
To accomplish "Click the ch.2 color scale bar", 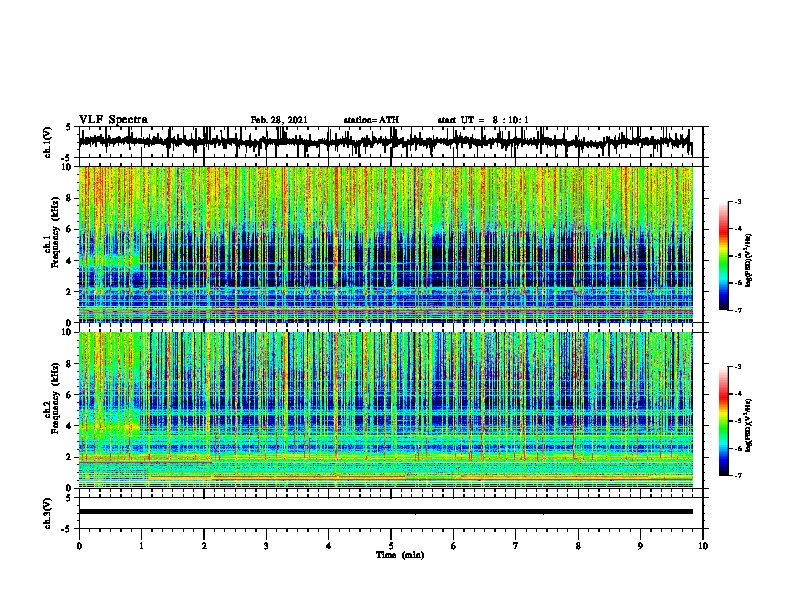I will [x=724, y=421].
